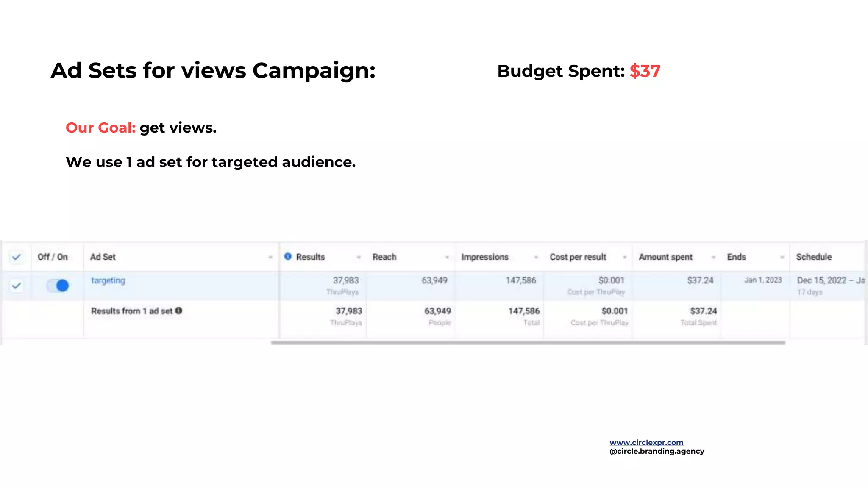Click the 37,983 ThruPlays results cell
This screenshot has width=868, height=488.
tap(345, 280)
